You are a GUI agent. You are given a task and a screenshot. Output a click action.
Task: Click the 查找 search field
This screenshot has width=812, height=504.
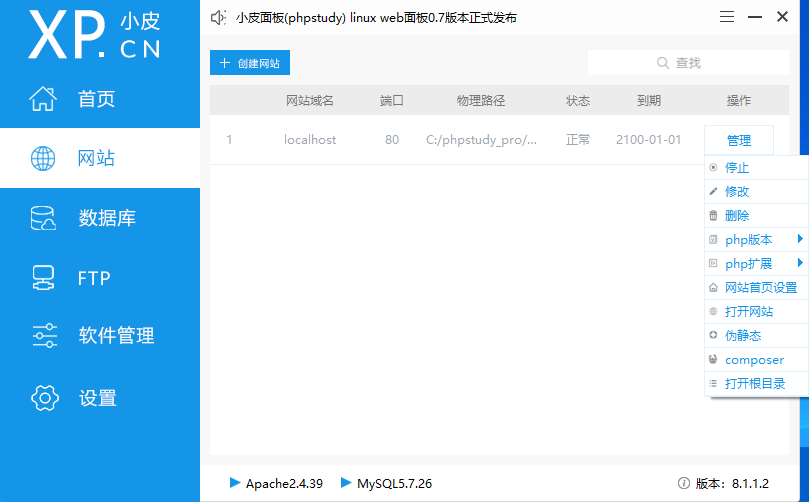pos(688,63)
